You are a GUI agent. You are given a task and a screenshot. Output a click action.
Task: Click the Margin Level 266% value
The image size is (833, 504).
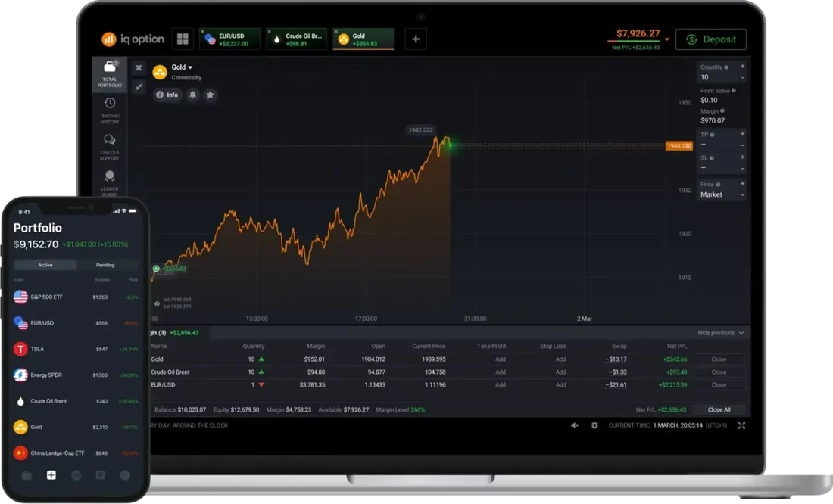pos(417,410)
